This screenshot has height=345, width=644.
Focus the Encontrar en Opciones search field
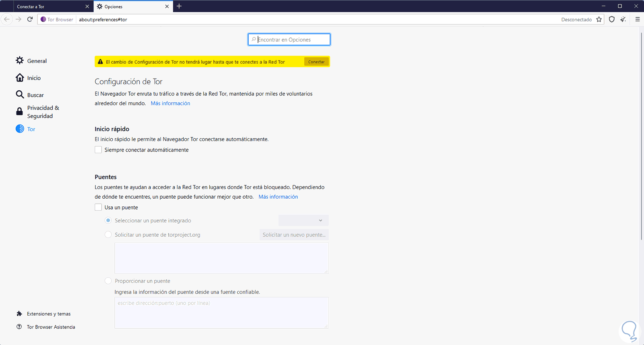pyautogui.click(x=289, y=39)
